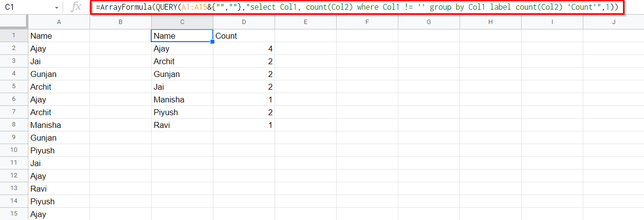
Task: Click Ravi's count value 1
Action: point(244,125)
